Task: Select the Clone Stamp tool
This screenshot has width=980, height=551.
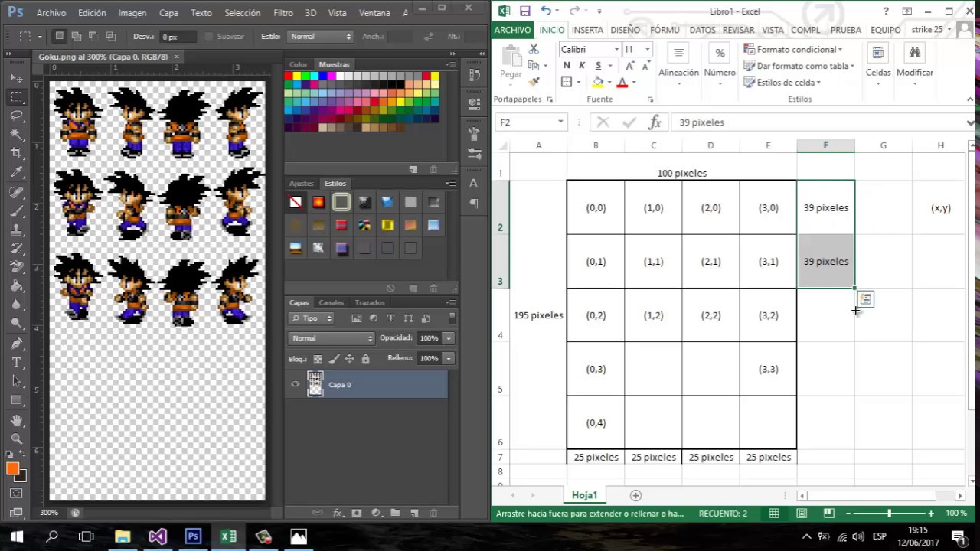Action: pyautogui.click(x=16, y=230)
